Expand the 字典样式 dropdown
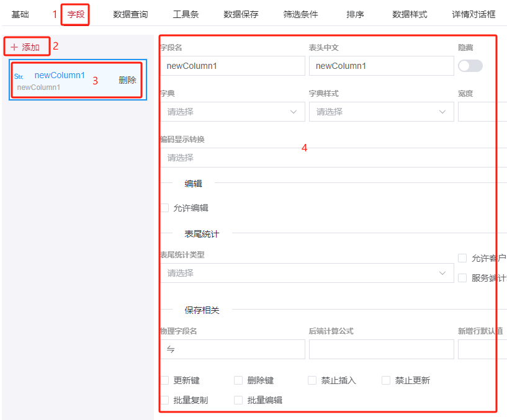Viewport: 507px width, 420px height. point(381,112)
